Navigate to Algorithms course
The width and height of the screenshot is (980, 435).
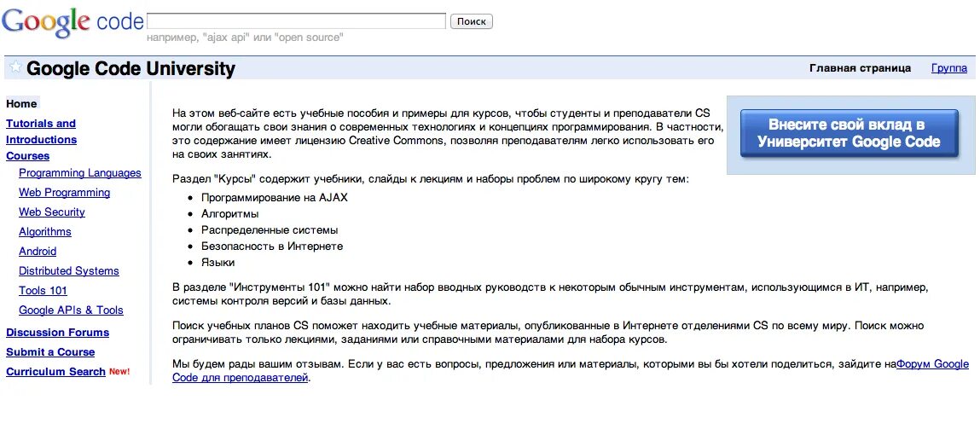point(45,232)
